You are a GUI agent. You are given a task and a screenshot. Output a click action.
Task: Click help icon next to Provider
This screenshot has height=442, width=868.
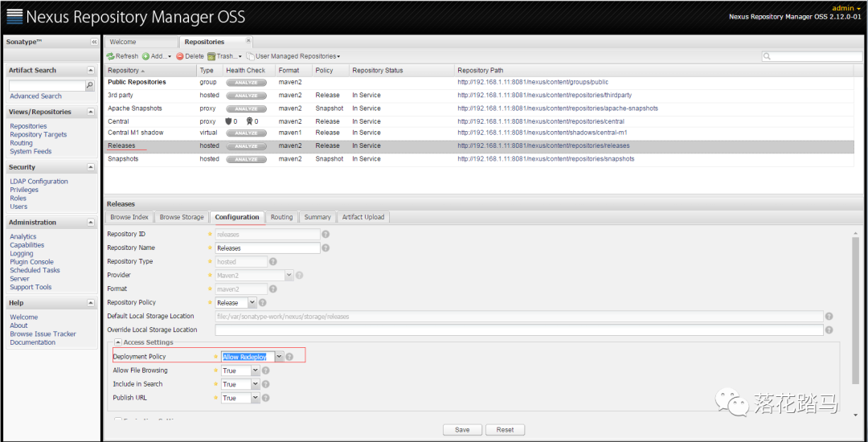point(300,275)
